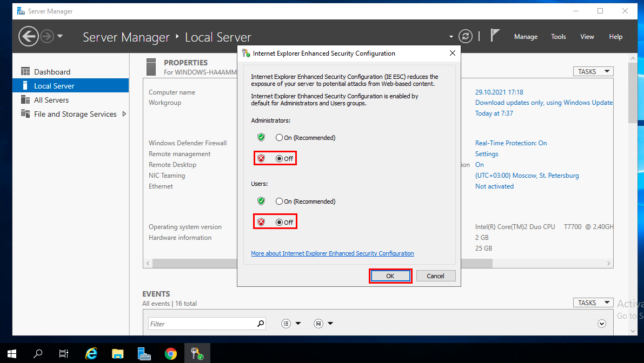
Task: Click vertical scrollbar down arrow in Server Manager
Action: (x=633, y=331)
